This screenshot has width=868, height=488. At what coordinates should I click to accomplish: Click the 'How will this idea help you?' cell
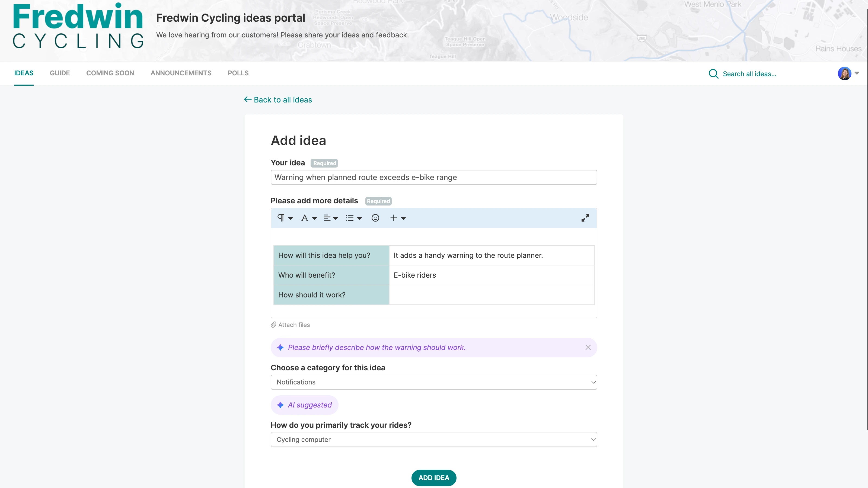click(331, 255)
